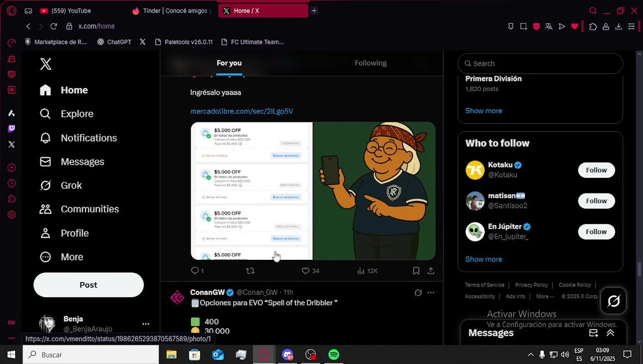The height and width of the screenshot is (364, 643).
Task: Open Twitch in the Opera sidebar
Action: pos(11,129)
